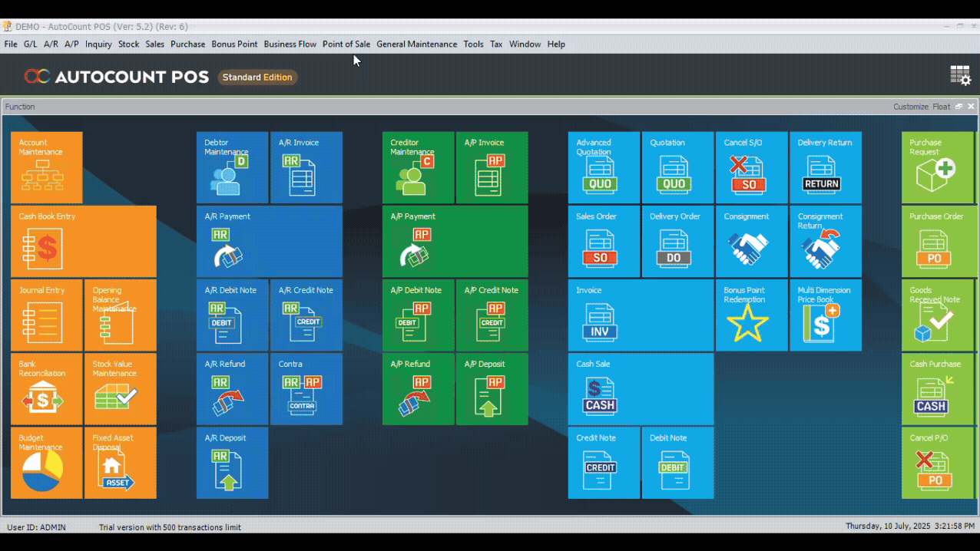
Task: Click the Bank Reconciliation tile
Action: pyautogui.click(x=46, y=389)
